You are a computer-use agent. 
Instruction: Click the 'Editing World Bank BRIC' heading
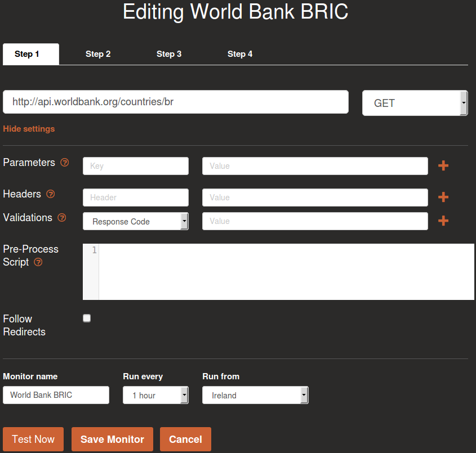[235, 12]
